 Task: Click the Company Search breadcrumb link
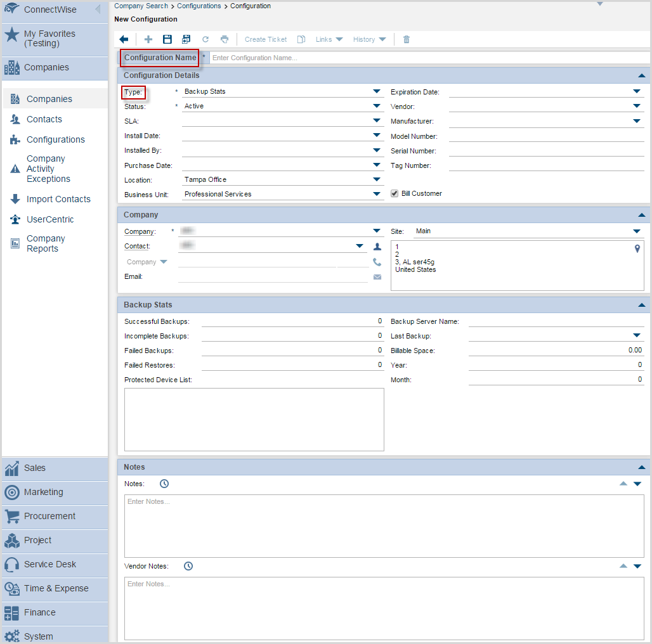[x=141, y=6]
